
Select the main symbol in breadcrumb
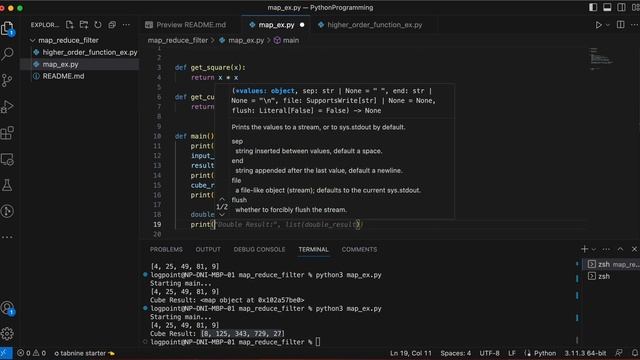[291, 40]
